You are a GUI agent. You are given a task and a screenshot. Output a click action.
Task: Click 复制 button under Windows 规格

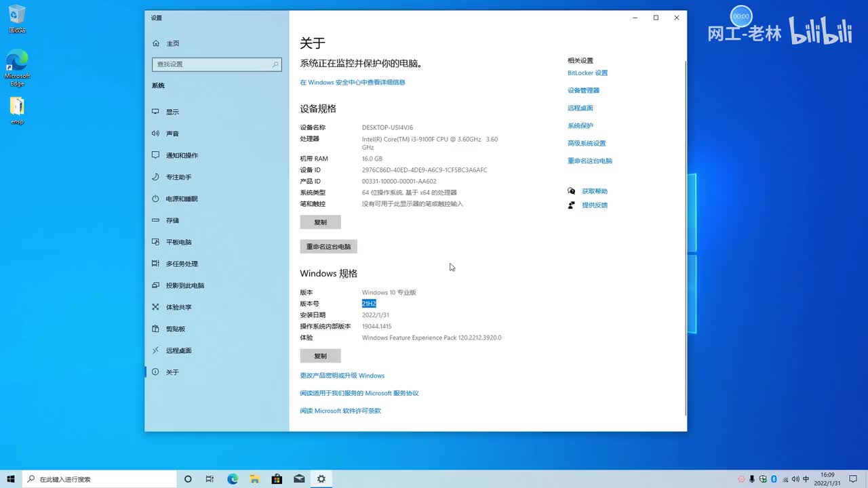coord(320,356)
